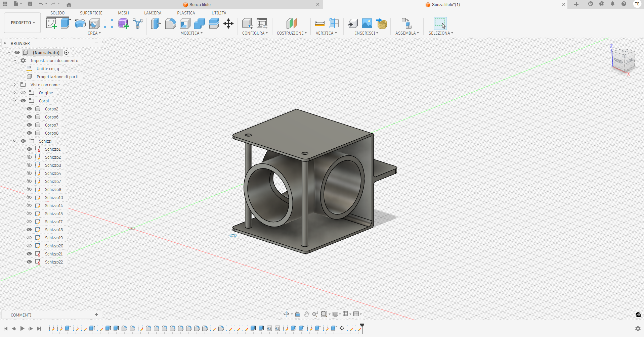Activate the Pan tool in navigation bar
This screenshot has width=644, height=337.
(x=306, y=314)
